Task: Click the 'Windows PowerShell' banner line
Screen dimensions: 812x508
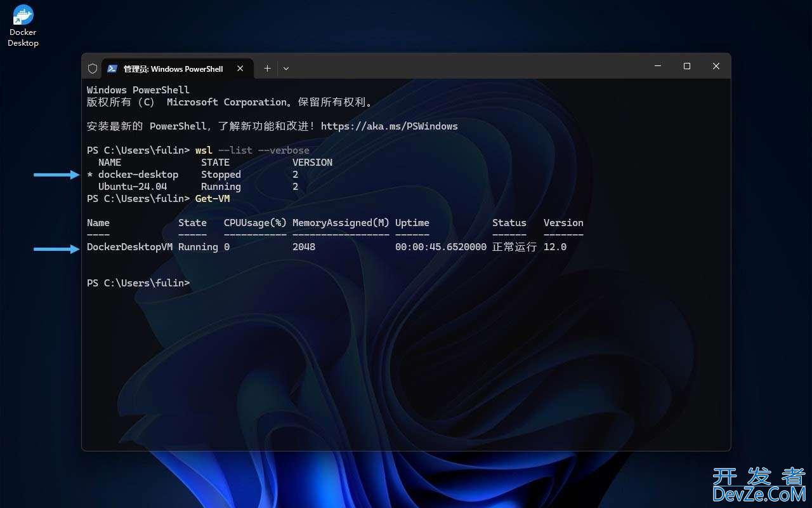Action: pos(138,90)
